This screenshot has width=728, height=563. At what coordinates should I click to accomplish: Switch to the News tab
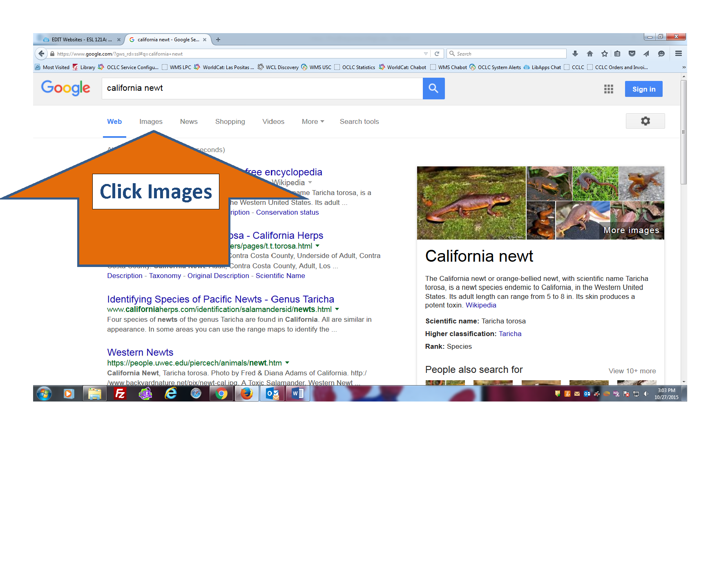(189, 121)
